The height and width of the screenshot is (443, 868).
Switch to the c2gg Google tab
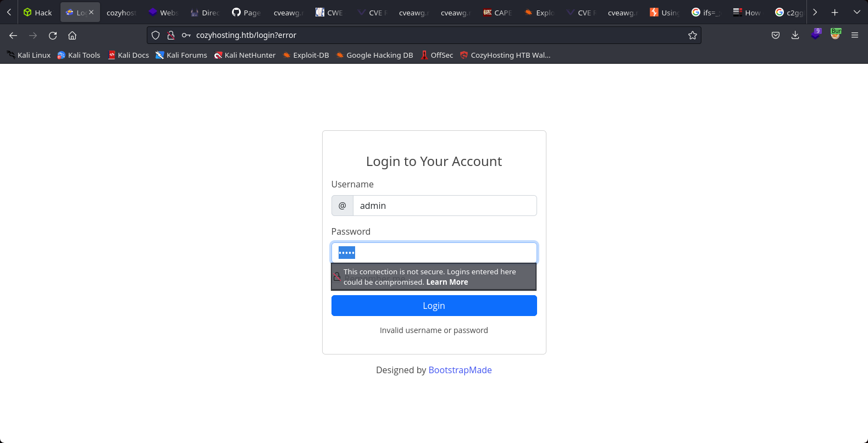point(789,12)
